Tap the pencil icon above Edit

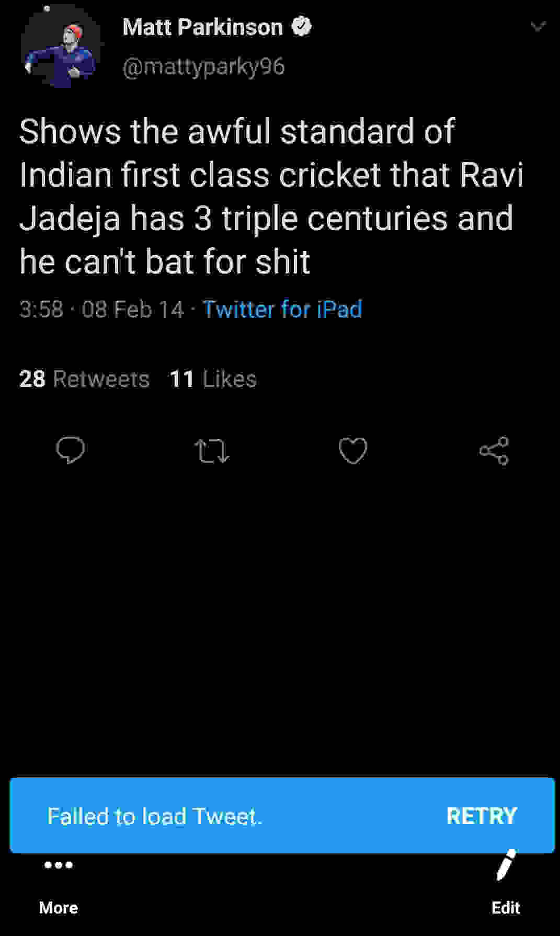point(505,865)
